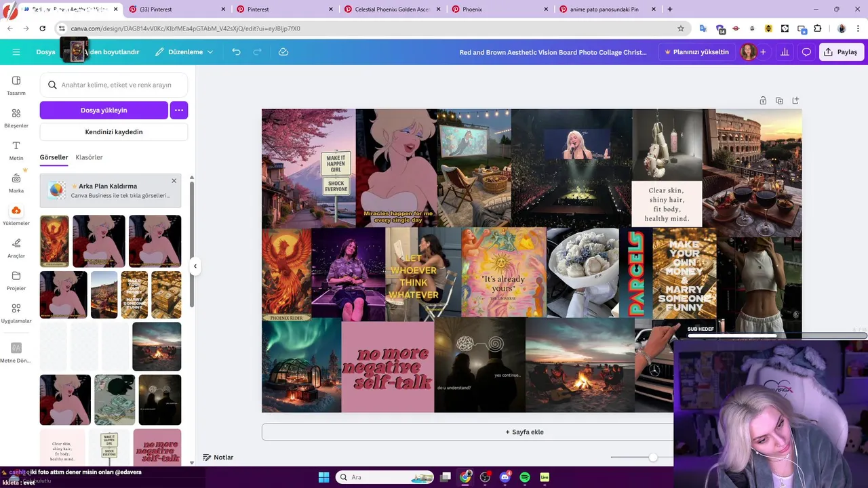Click the Dosya yükleyin upload button
The height and width of the screenshot is (488, 868).
point(104,110)
